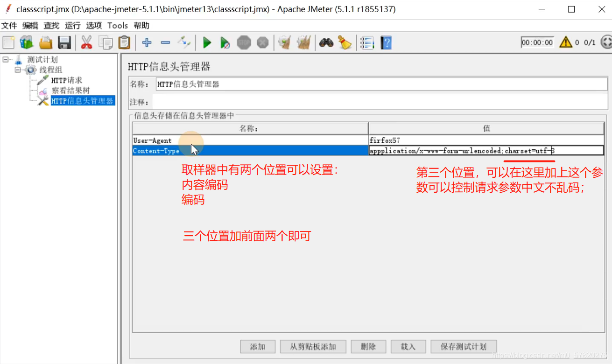
Task: Open the Function helper list icon
Action: click(x=367, y=42)
